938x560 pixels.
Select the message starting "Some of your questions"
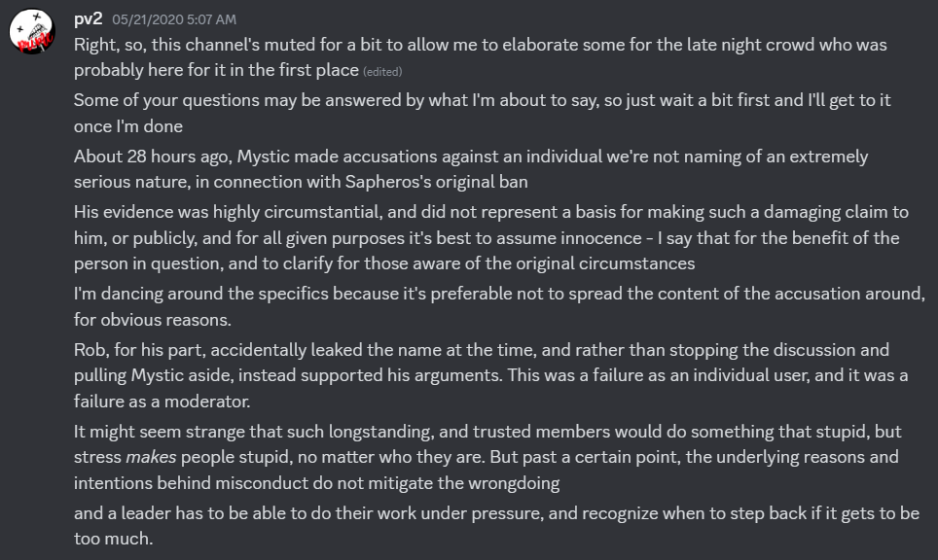(483, 113)
